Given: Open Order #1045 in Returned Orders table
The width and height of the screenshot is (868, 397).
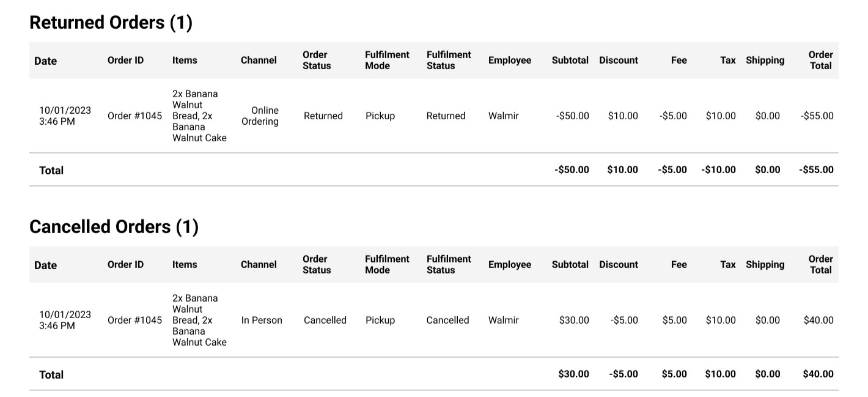Looking at the screenshot, I should tap(134, 116).
